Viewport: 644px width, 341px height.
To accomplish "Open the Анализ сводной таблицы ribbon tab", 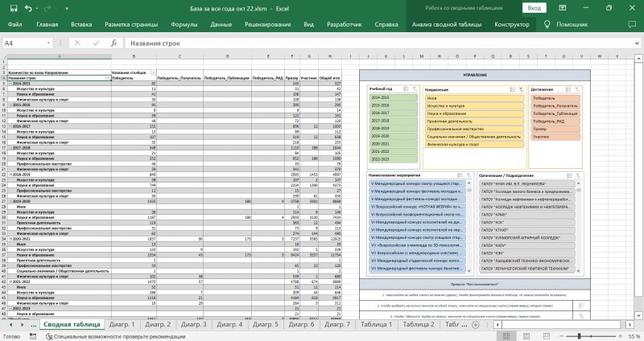I will (444, 25).
